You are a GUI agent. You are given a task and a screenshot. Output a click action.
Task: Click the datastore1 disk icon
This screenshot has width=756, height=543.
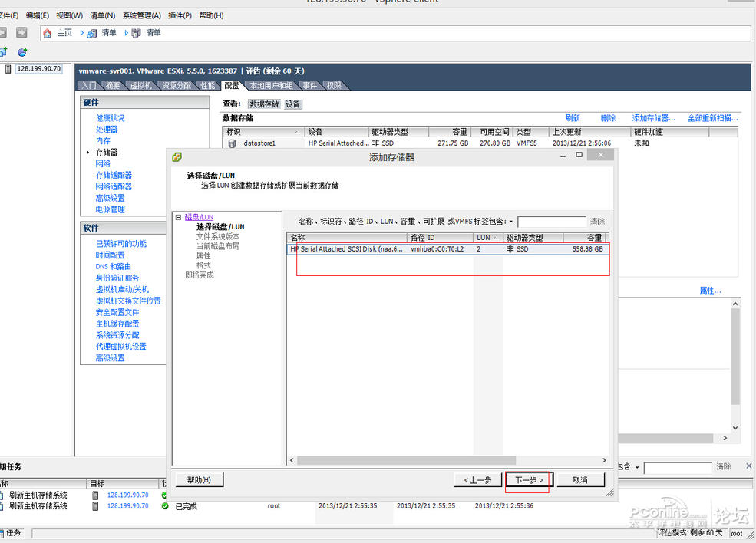pos(232,143)
